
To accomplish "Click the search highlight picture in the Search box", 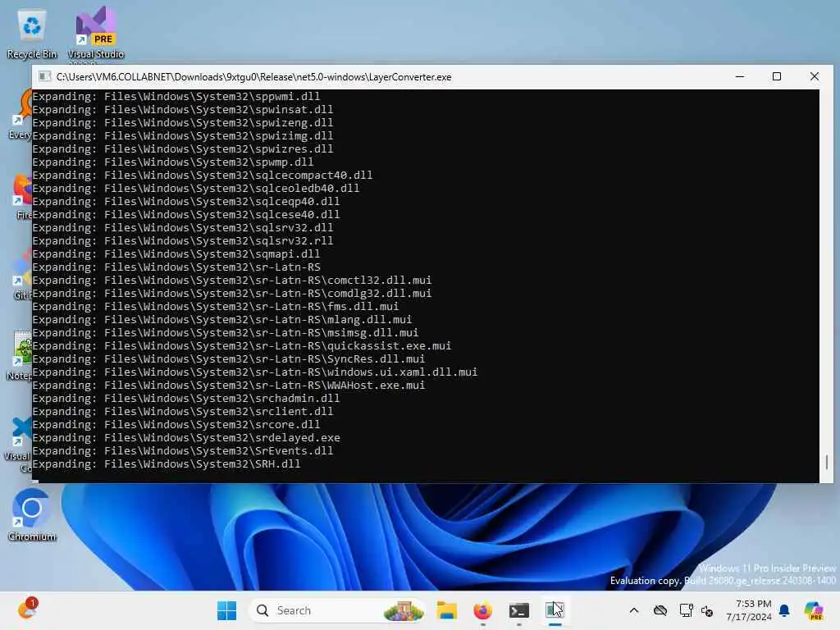I will (404, 610).
